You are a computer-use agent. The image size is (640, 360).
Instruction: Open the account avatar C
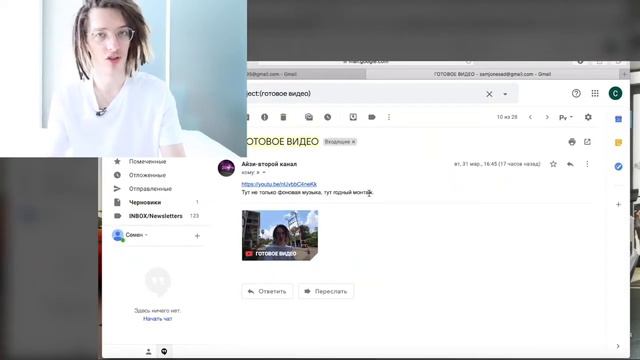(x=615, y=93)
